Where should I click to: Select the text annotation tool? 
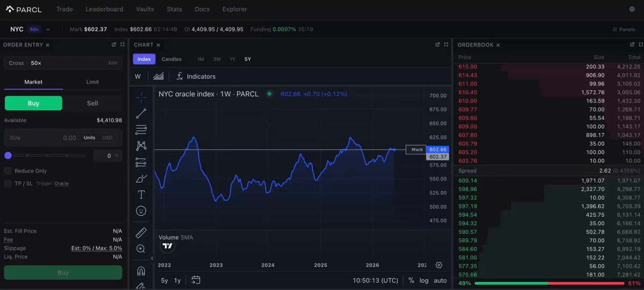point(141,194)
